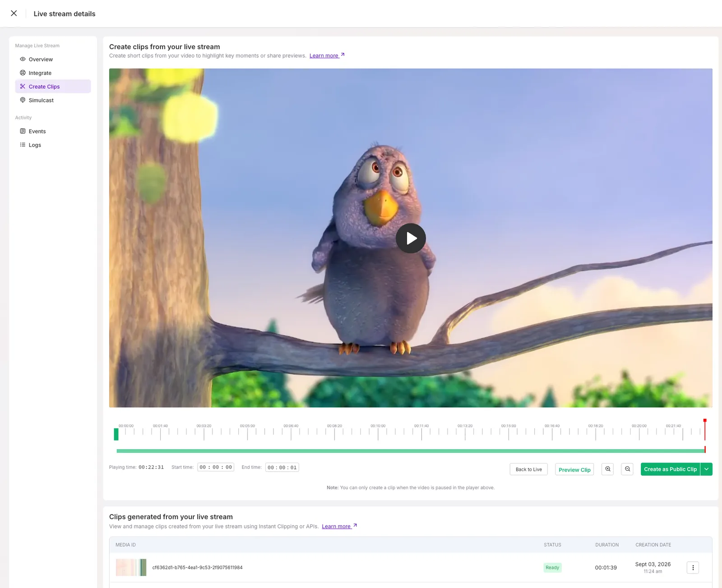Open Learn more link for generated clips
Screen dimensions: 722x588
(339, 526)
